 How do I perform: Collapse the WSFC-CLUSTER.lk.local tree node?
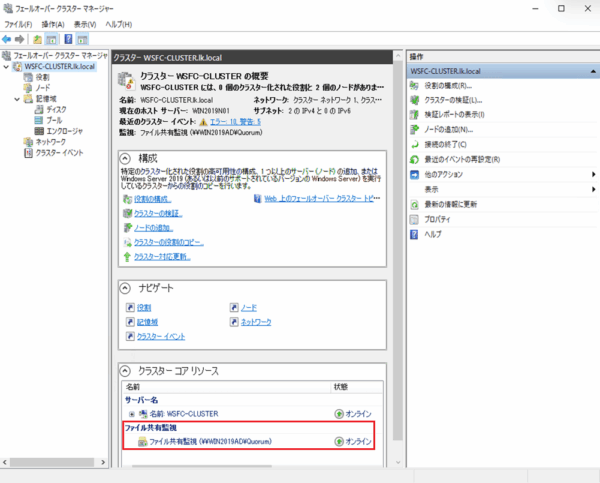tap(6, 67)
